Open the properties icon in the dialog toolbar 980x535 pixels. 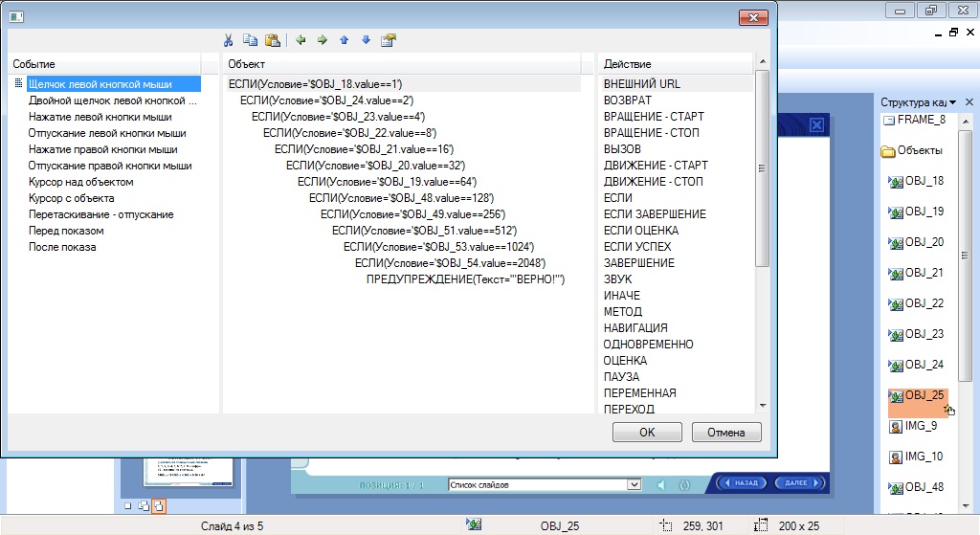(x=389, y=40)
